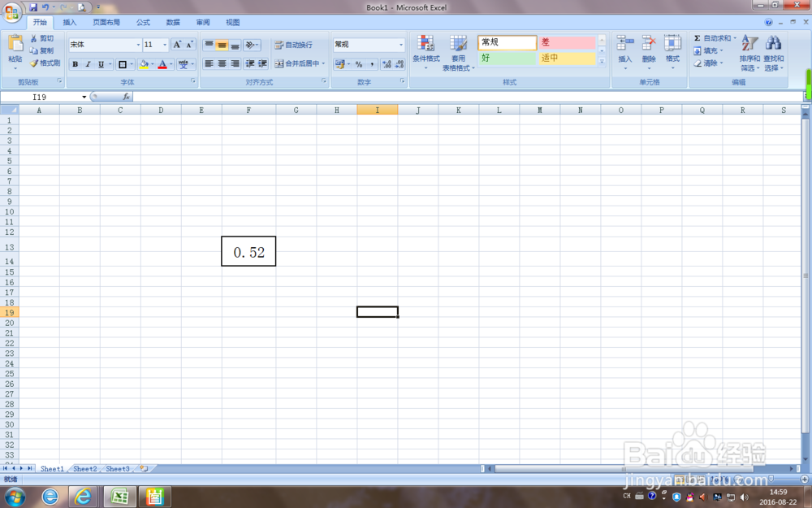Select the cell containing 0.52

[248, 251]
